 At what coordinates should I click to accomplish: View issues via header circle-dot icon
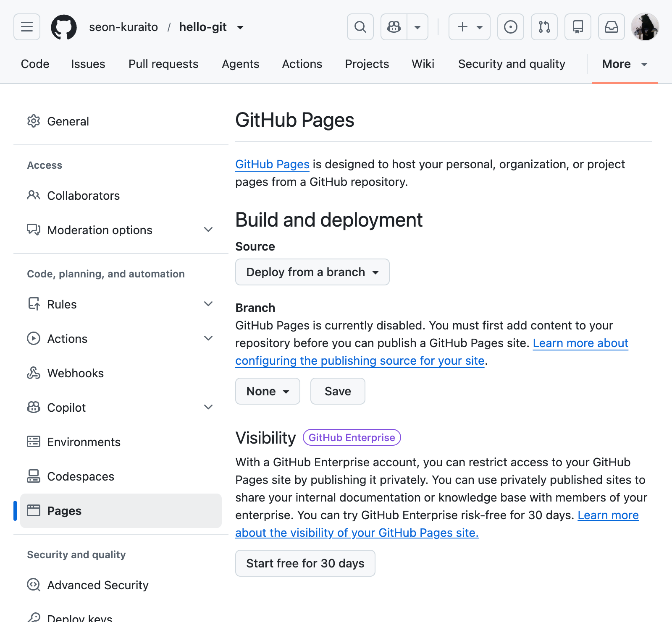click(x=511, y=27)
